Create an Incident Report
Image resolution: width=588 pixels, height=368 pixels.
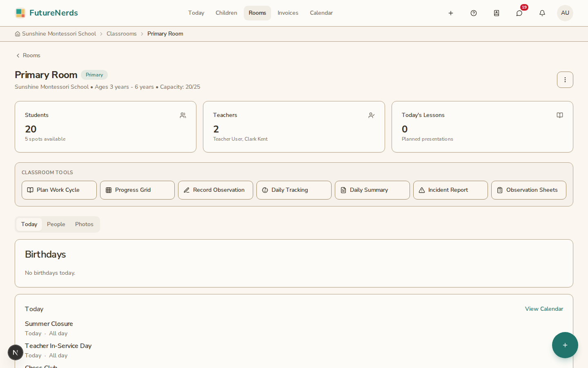450,190
